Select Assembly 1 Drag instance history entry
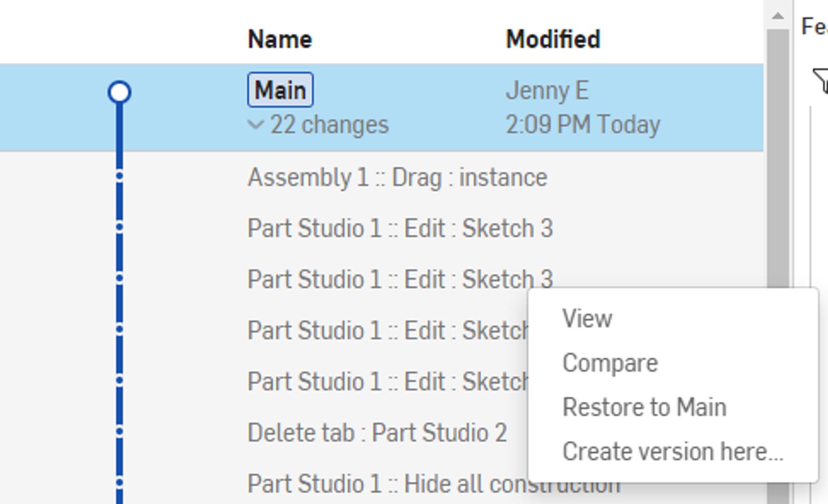828x504 pixels. click(x=397, y=177)
